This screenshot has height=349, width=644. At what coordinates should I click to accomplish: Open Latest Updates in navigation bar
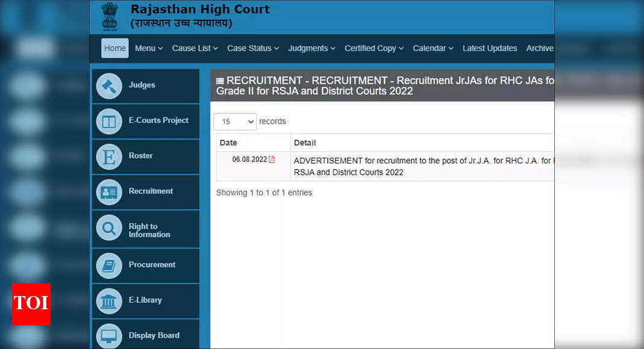[490, 48]
